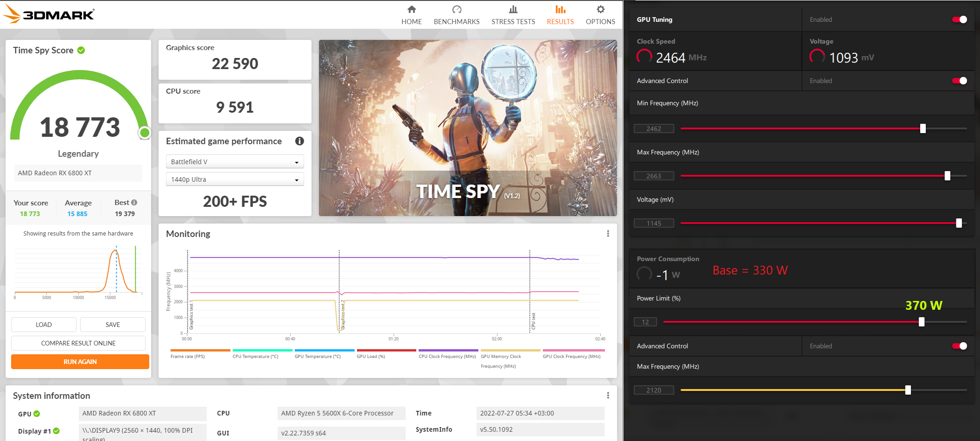Open the 1440p Ultra preset dropdown

click(x=235, y=179)
